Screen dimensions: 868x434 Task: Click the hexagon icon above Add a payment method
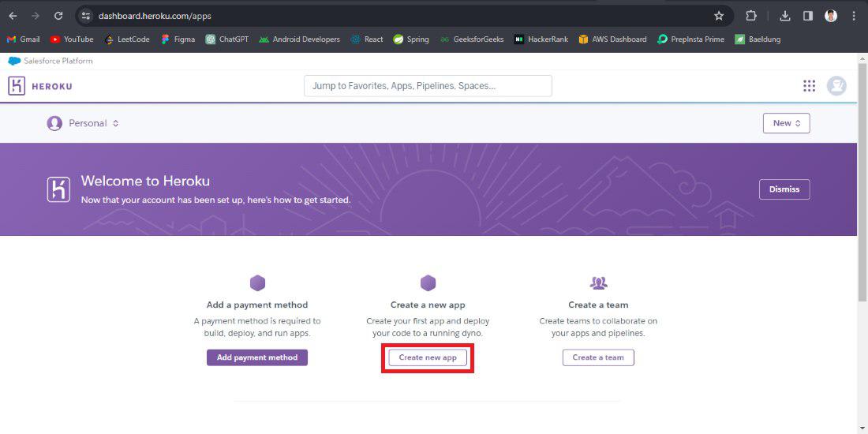point(257,283)
